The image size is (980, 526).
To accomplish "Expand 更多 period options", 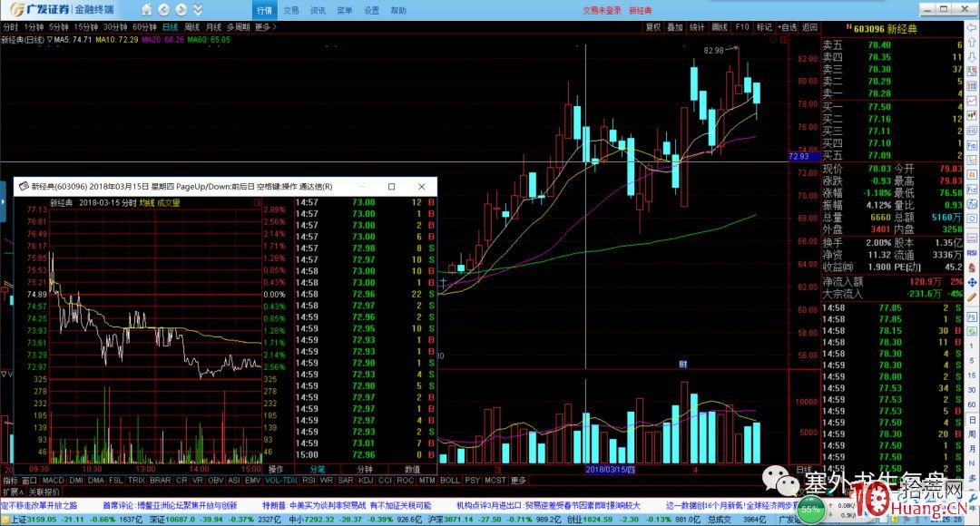I will coord(265,27).
